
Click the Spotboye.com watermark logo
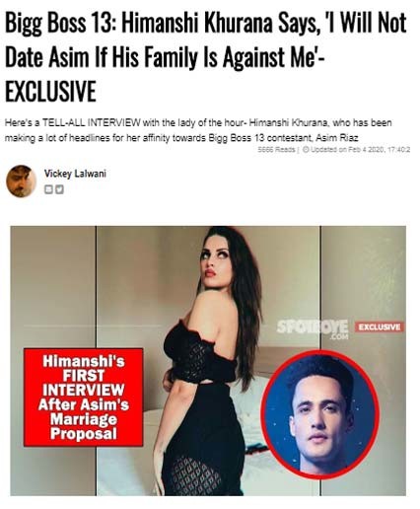312,329
